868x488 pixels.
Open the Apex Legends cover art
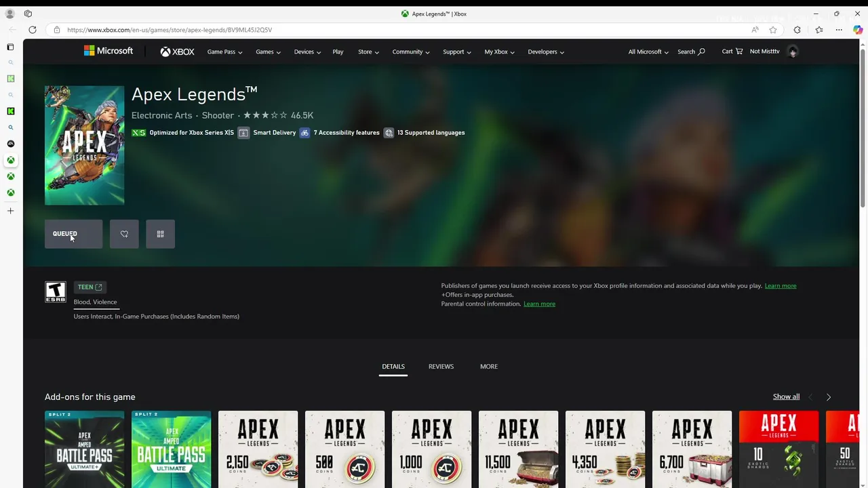(84, 145)
